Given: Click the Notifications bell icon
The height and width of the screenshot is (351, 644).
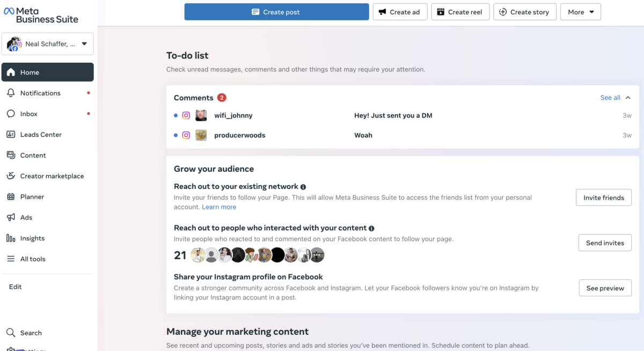Looking at the screenshot, I should tap(11, 93).
